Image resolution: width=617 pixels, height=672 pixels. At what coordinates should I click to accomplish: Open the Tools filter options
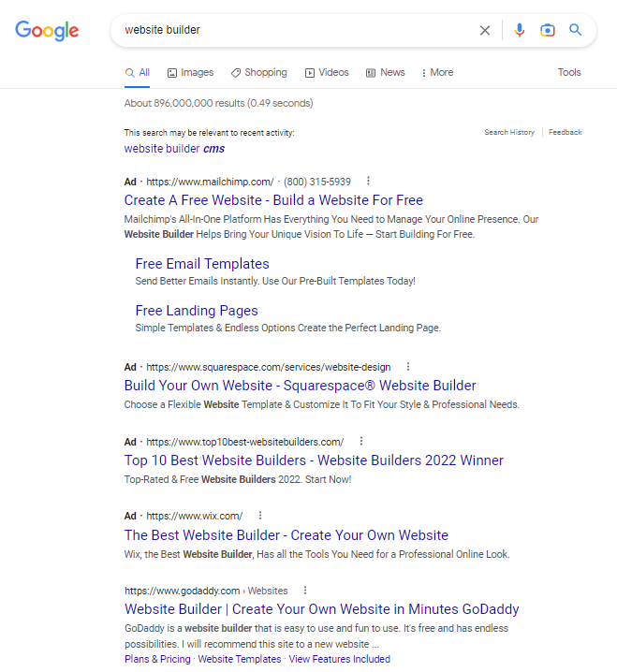pyautogui.click(x=569, y=72)
